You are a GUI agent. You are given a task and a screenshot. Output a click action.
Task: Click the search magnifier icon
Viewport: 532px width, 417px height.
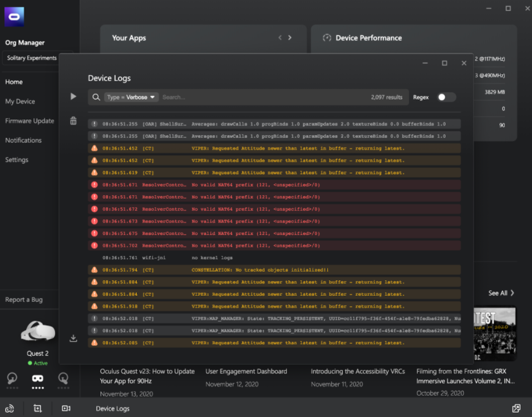(96, 97)
